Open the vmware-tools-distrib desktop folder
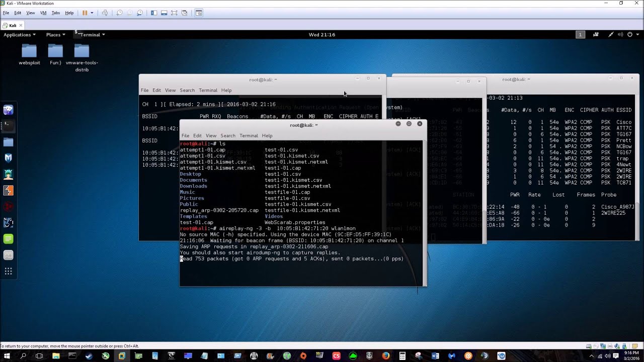 [x=82, y=58]
